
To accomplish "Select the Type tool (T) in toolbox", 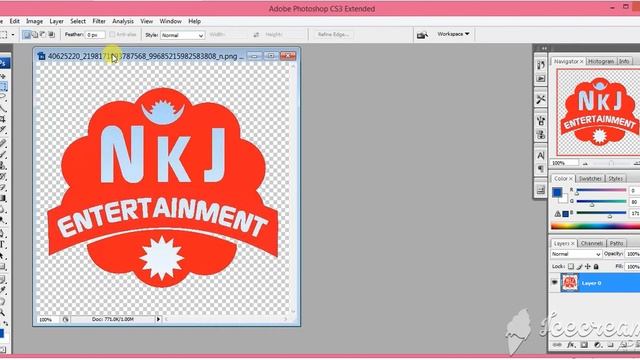I will coord(2,244).
